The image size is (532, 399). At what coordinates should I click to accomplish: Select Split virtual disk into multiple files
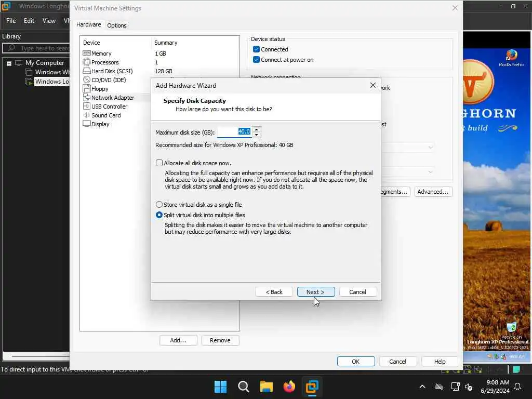(159, 215)
